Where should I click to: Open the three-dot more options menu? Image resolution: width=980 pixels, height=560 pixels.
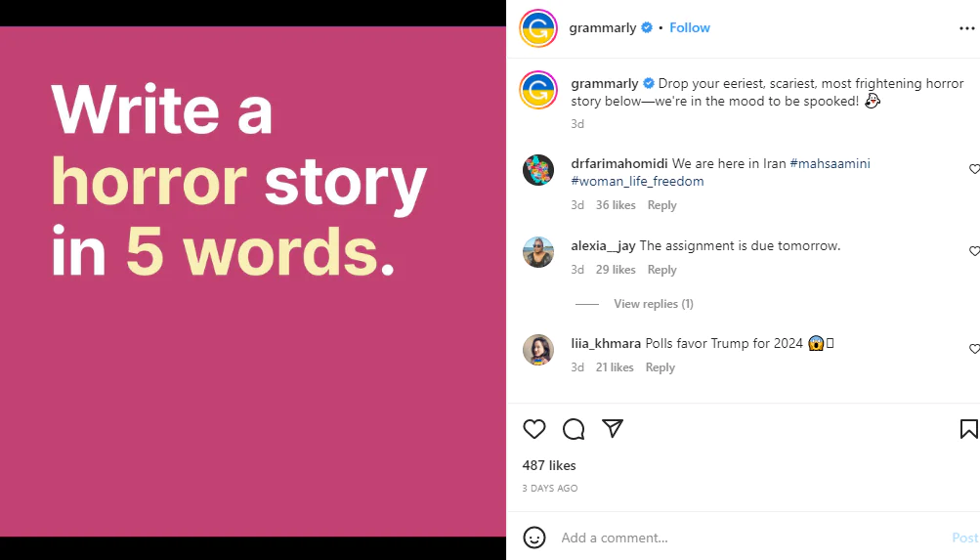(x=967, y=28)
